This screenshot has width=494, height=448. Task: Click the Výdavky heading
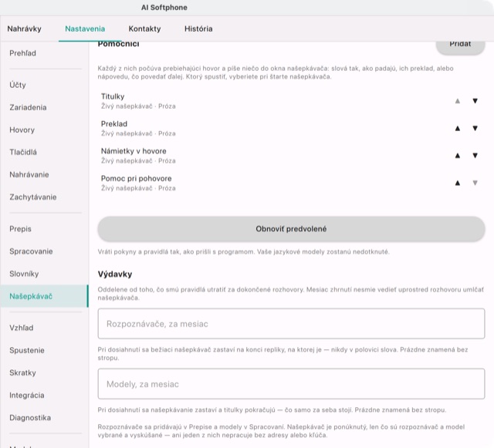(115, 275)
